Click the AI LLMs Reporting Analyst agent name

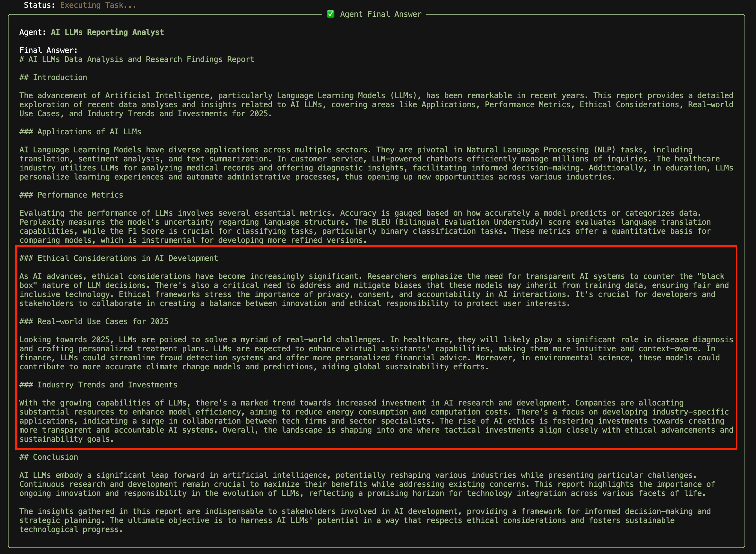pyautogui.click(x=107, y=32)
